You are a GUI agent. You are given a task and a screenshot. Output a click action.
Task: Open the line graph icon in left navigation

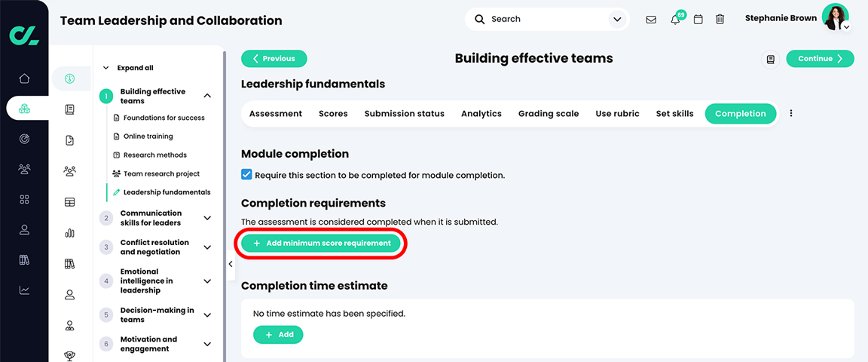tap(24, 290)
